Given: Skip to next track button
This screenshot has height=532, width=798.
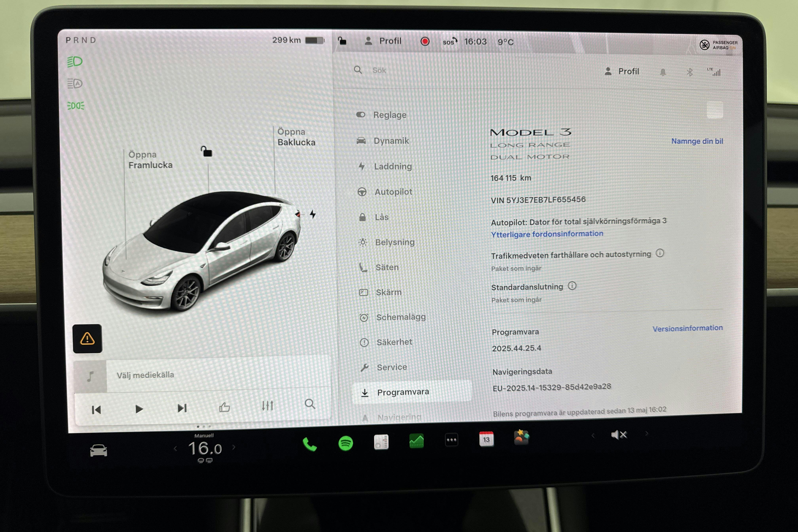Looking at the screenshot, I should click(182, 408).
